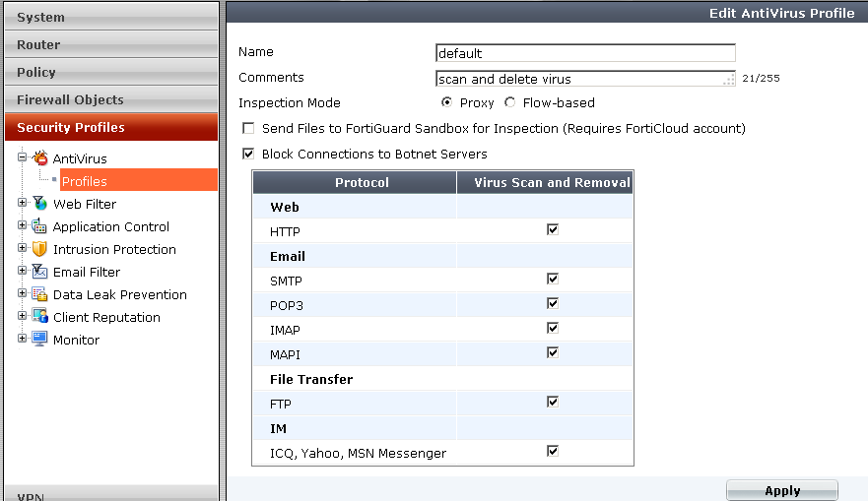868x501 pixels.
Task: Click the Data Leak Prevention icon
Action: [x=39, y=294]
